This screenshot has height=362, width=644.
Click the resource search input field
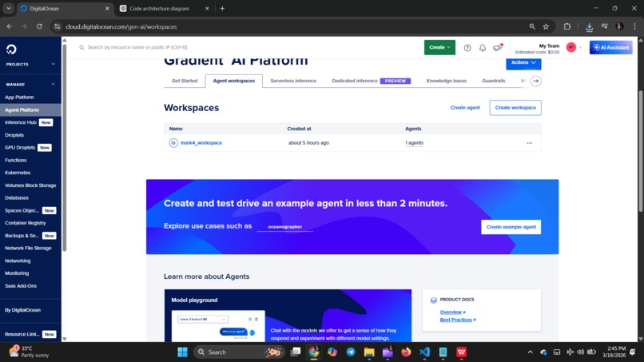tap(246, 48)
